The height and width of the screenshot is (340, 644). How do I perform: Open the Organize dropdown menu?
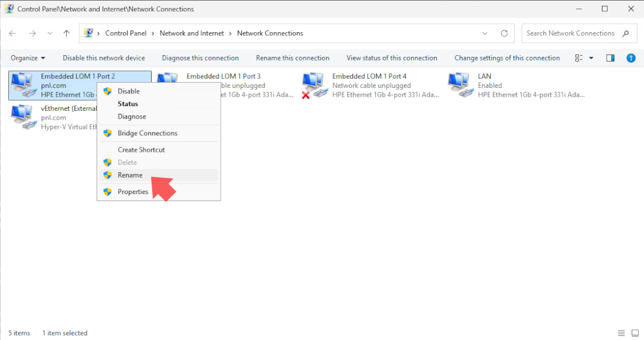pyautogui.click(x=28, y=58)
